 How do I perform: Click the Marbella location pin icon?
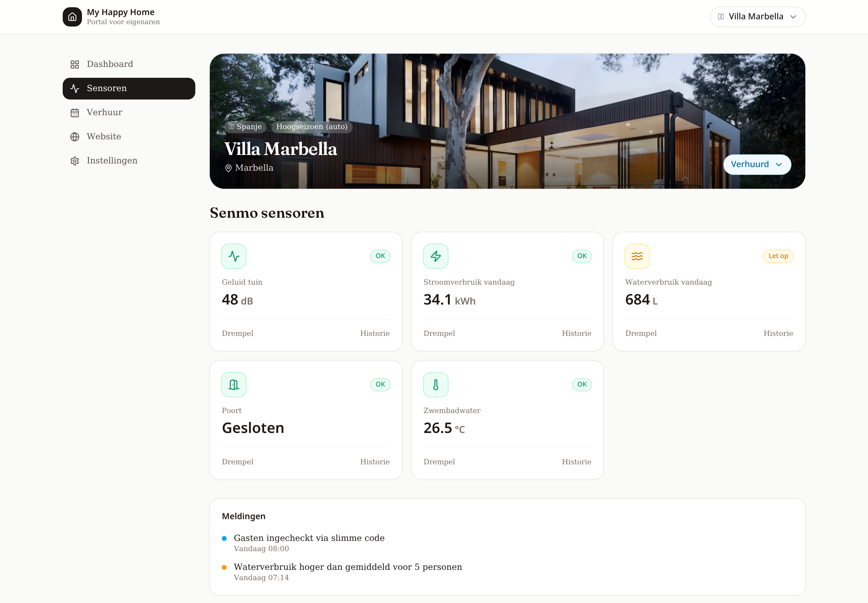pyautogui.click(x=228, y=168)
